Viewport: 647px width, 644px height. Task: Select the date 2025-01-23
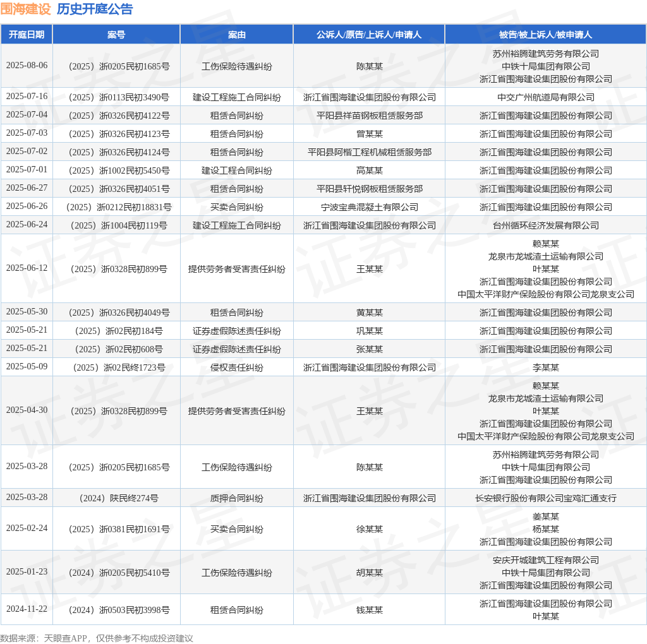[27, 572]
